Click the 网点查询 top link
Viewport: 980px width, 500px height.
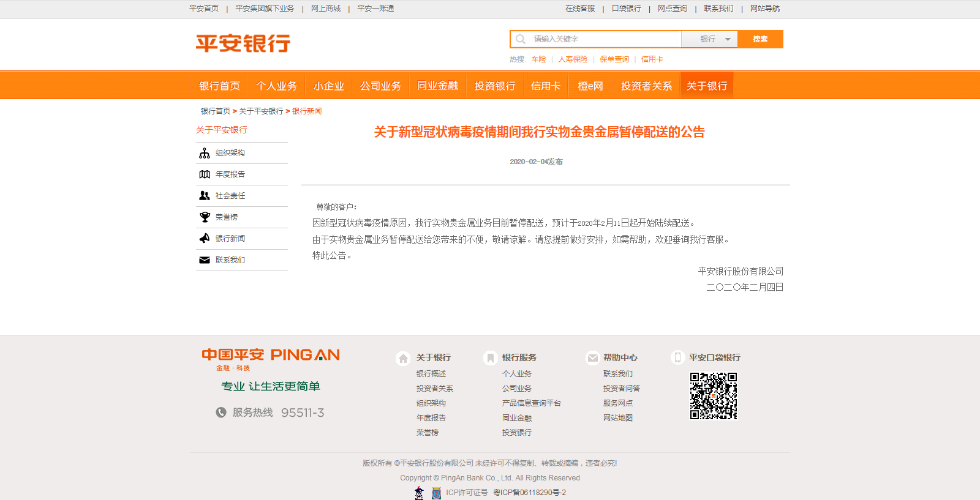pos(673,9)
